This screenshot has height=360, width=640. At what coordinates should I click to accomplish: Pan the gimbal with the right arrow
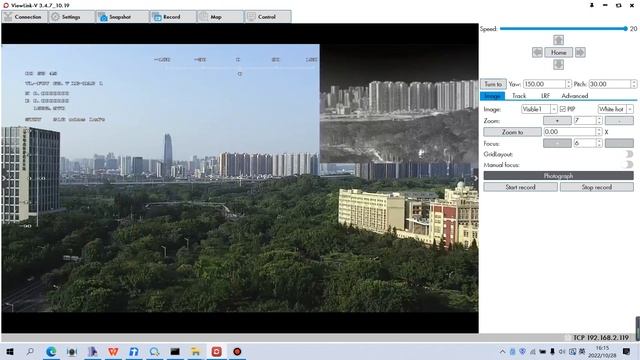(580, 52)
